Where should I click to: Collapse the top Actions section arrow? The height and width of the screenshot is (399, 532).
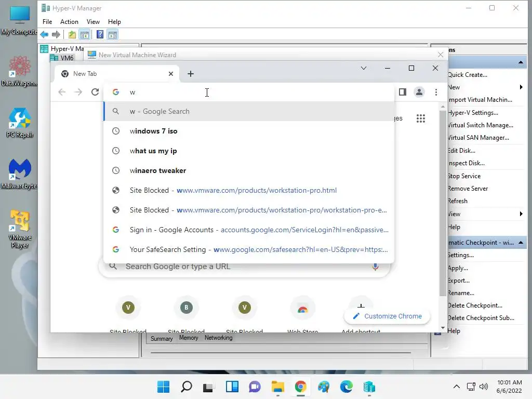click(x=521, y=62)
